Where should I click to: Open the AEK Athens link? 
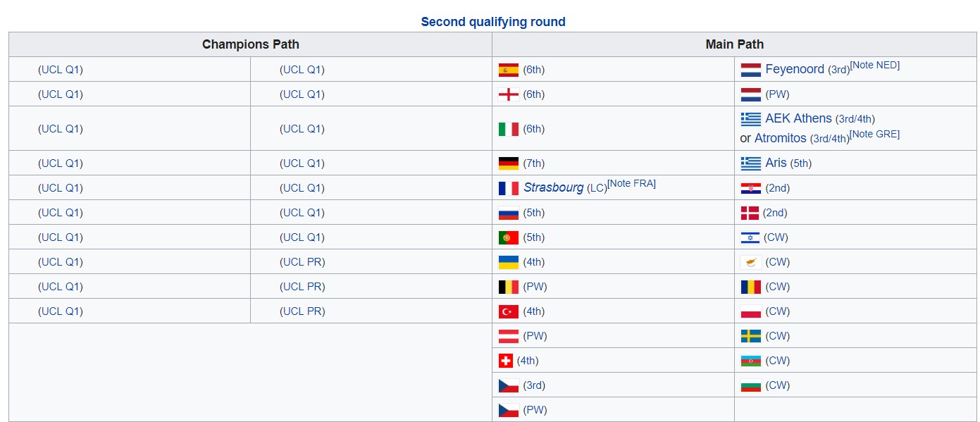tap(798, 118)
